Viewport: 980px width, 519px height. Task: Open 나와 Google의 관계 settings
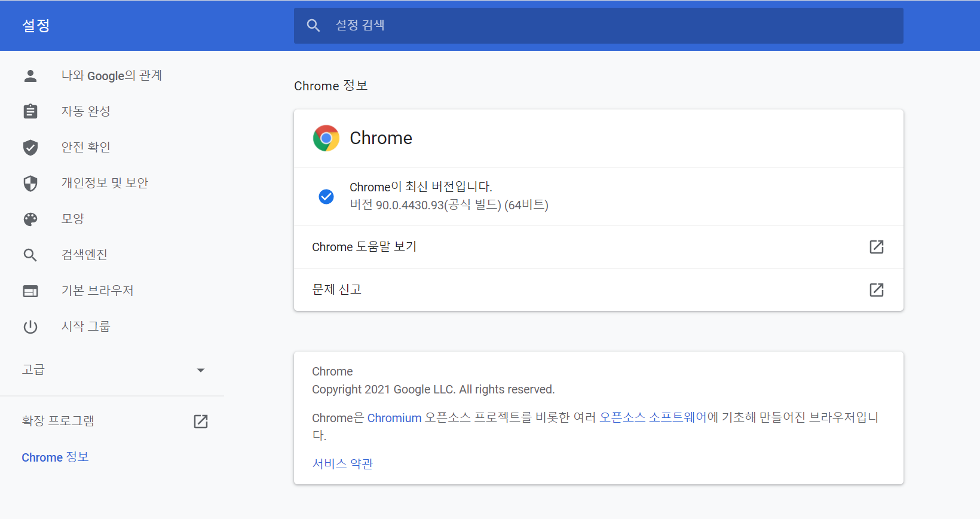[112, 75]
